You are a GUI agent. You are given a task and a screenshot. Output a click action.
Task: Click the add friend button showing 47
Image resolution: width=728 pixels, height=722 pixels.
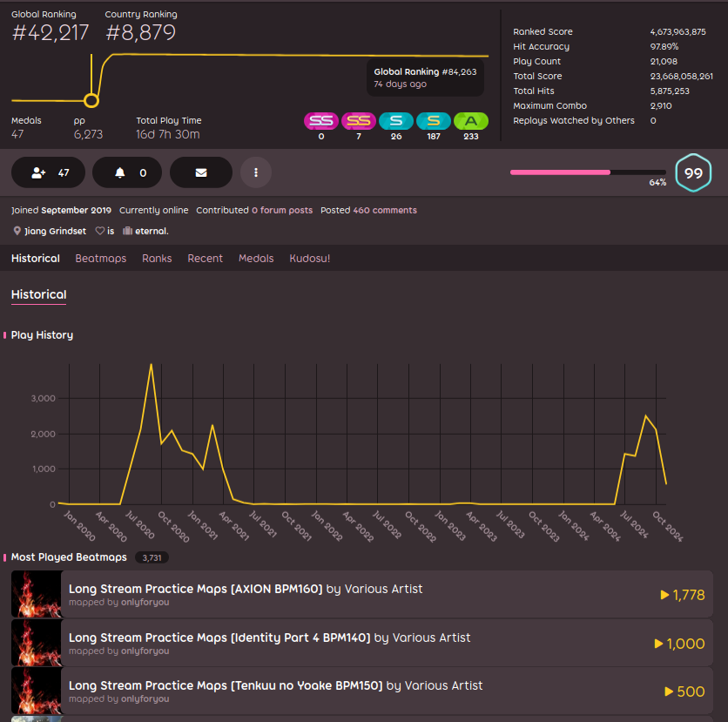pyautogui.click(x=48, y=172)
